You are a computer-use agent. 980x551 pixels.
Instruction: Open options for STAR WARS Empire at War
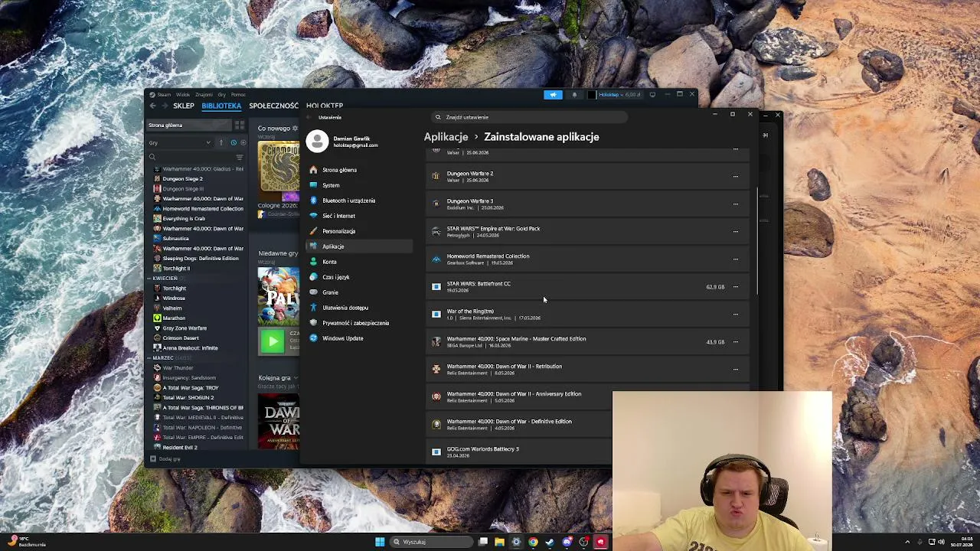(x=736, y=232)
